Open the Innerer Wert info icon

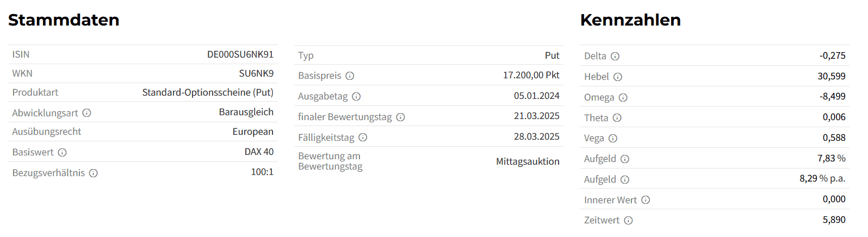click(646, 200)
